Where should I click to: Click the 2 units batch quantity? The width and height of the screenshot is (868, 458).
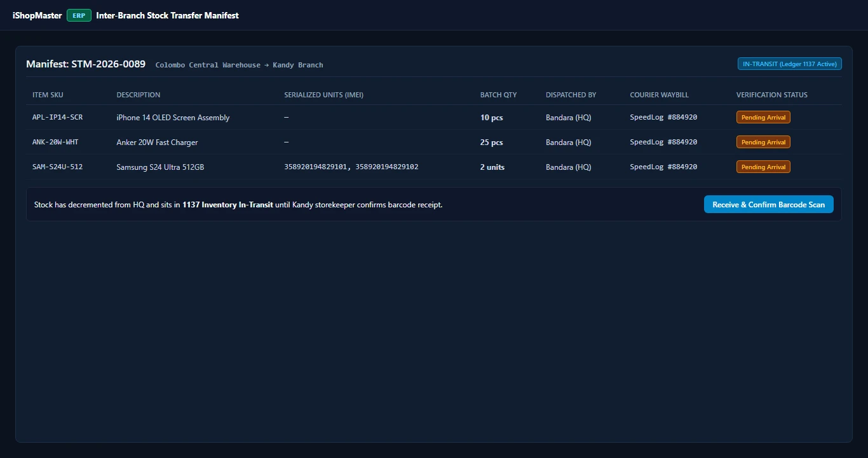tap(492, 167)
